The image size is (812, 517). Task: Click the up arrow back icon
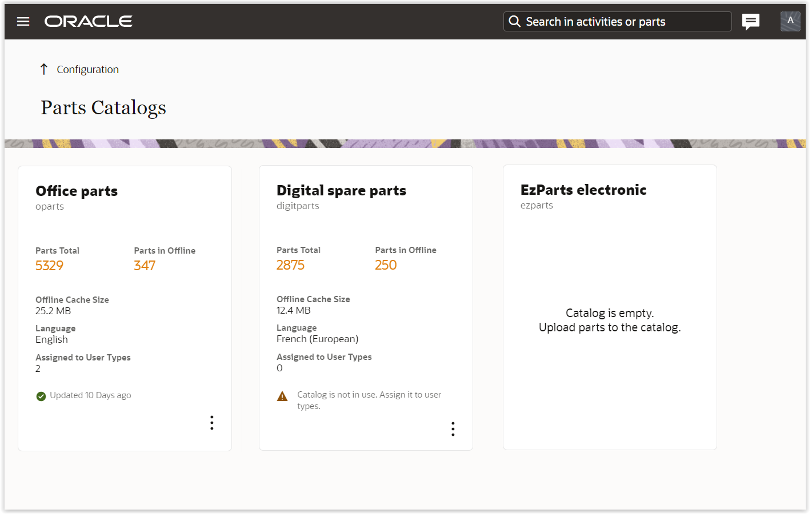point(44,69)
